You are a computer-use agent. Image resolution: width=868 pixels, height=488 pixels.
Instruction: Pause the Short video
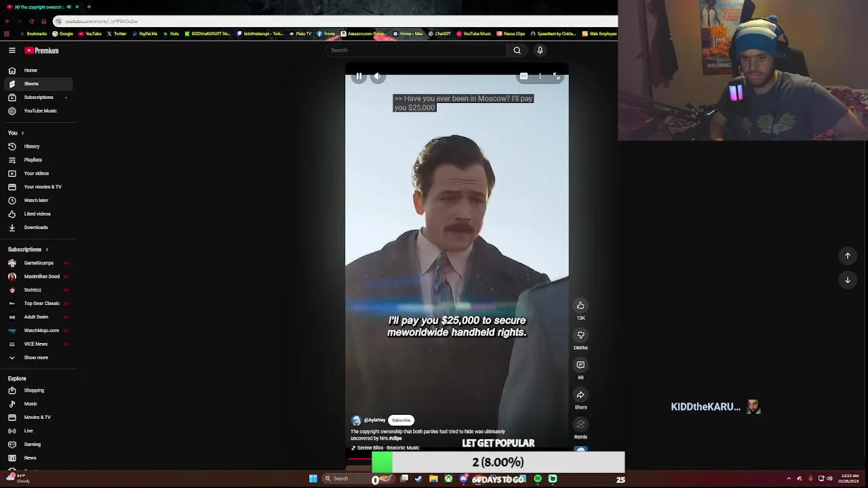(359, 77)
